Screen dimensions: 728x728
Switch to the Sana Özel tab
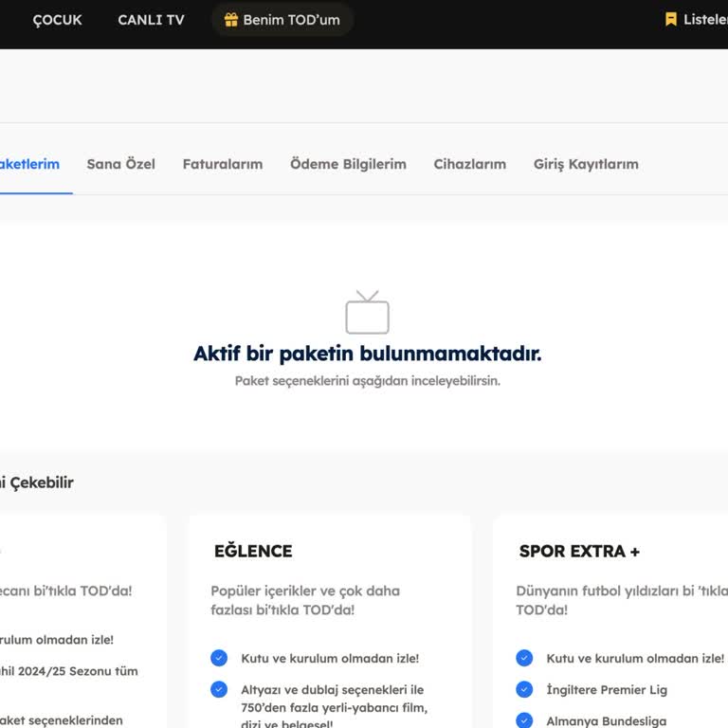120,164
